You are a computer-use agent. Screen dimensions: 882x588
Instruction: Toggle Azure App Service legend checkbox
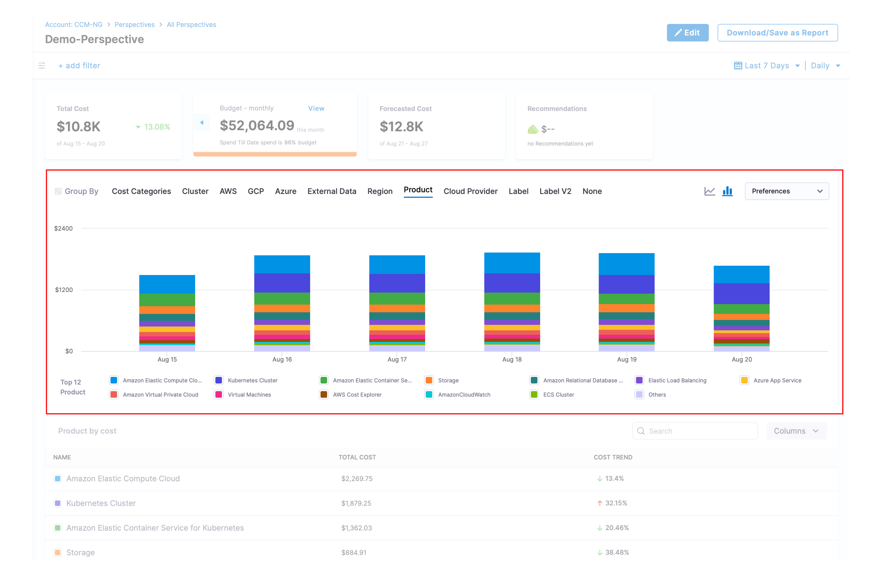coord(745,380)
